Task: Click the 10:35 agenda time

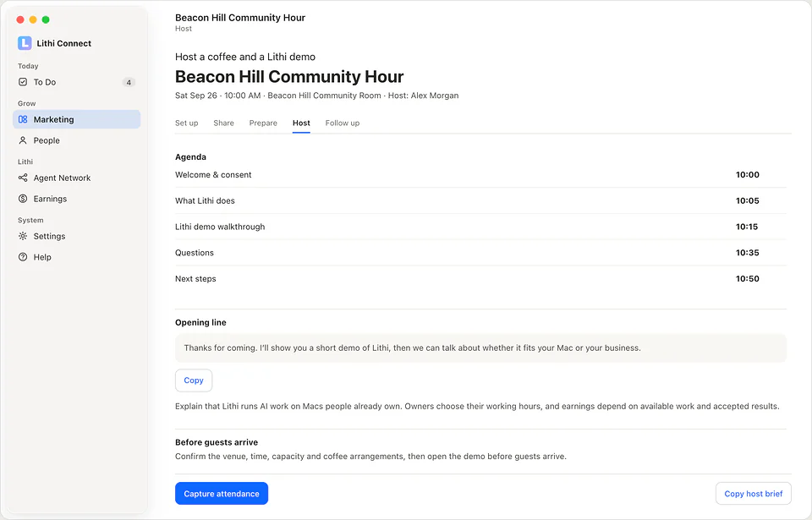Action: [747, 253]
